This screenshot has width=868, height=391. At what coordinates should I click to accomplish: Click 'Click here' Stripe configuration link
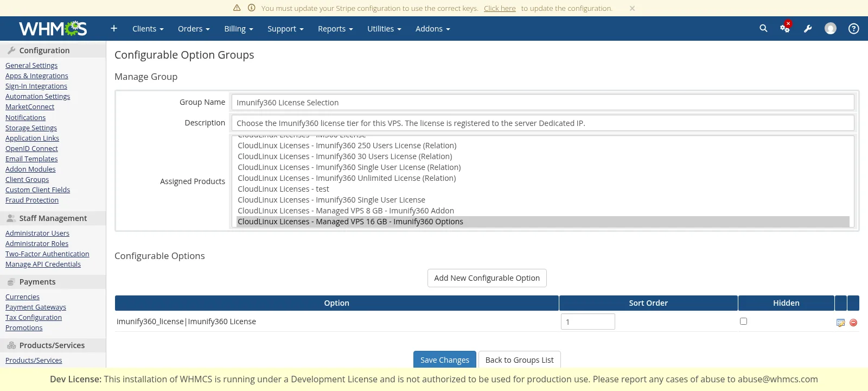pos(500,8)
